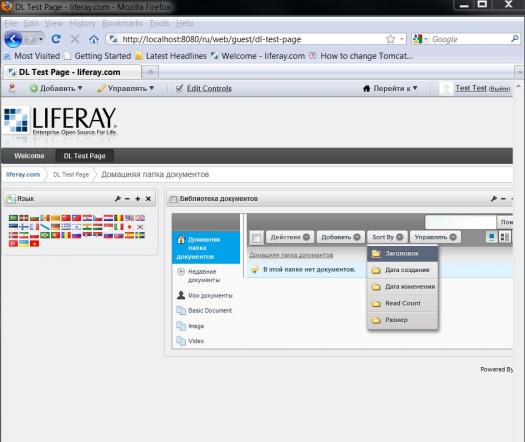525x442 pixels.
Task: Open the Firefox History menu
Action: (x=82, y=23)
